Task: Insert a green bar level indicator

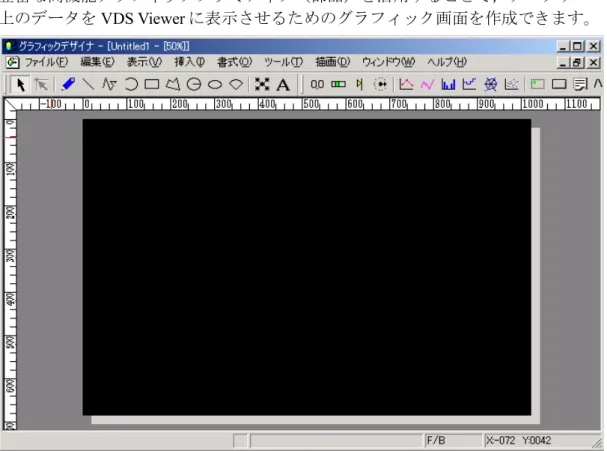Action: coord(338,84)
